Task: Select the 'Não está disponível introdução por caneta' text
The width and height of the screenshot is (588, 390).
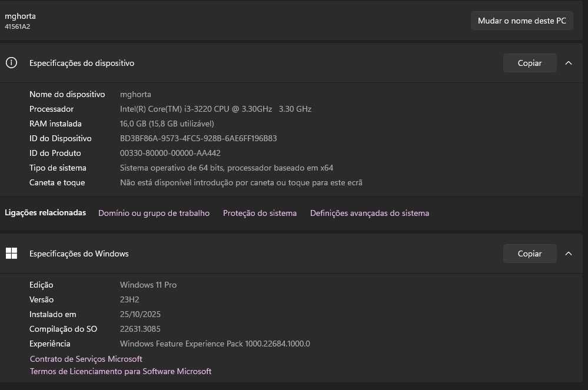Action: pos(241,182)
